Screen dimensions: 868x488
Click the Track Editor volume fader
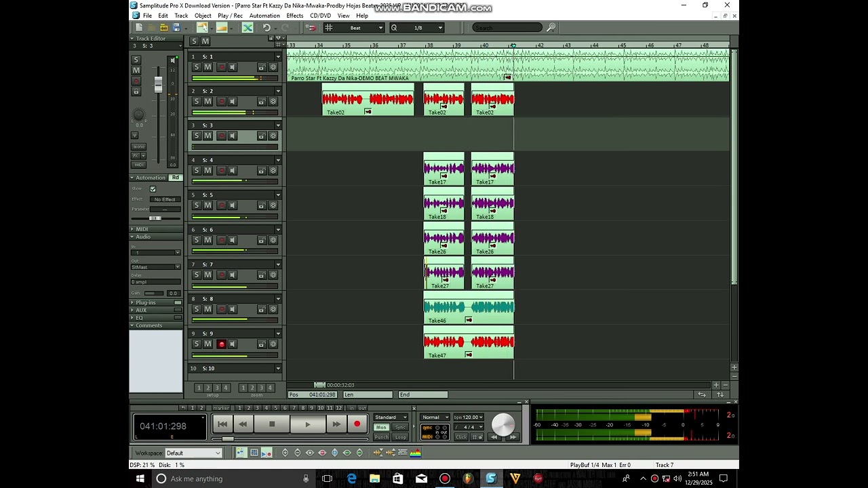(x=158, y=84)
